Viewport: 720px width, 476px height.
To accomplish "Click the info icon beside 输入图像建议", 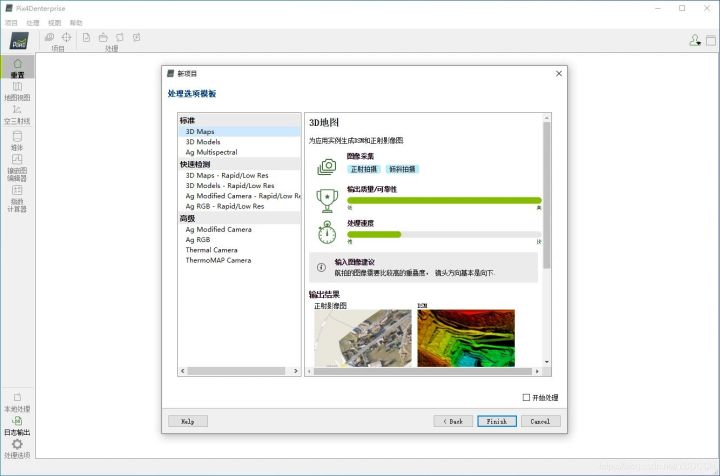I will click(x=321, y=267).
